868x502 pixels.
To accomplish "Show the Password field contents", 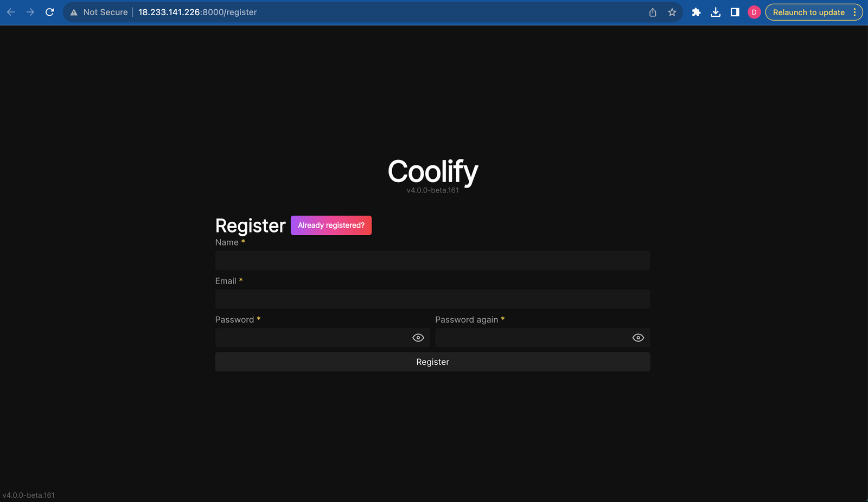I will 418,338.
